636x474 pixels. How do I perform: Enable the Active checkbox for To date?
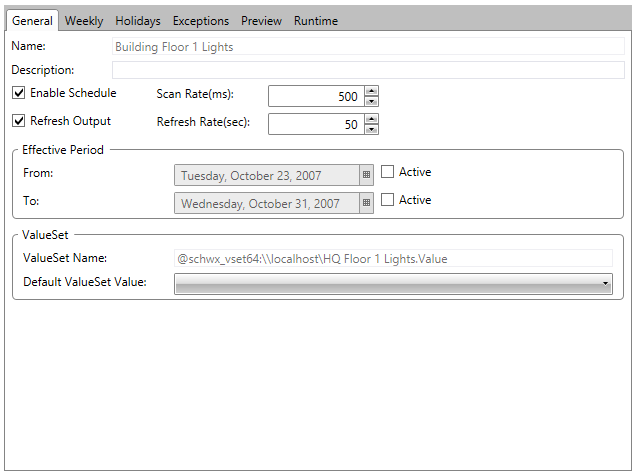[x=388, y=200]
